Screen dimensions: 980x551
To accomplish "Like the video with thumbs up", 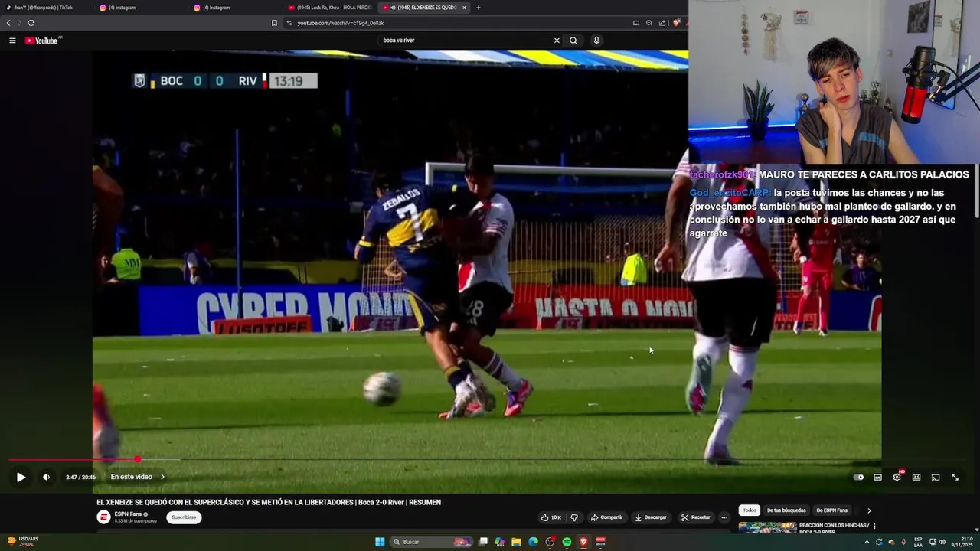I will coord(551,517).
